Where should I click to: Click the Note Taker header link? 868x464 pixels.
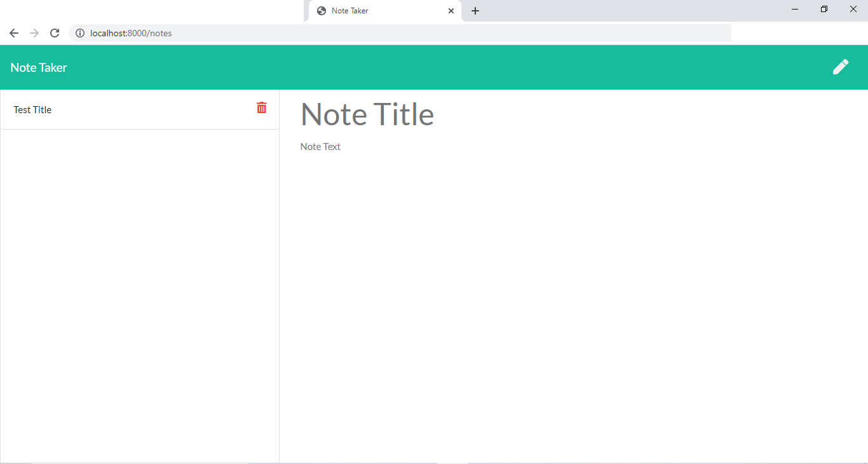point(39,67)
